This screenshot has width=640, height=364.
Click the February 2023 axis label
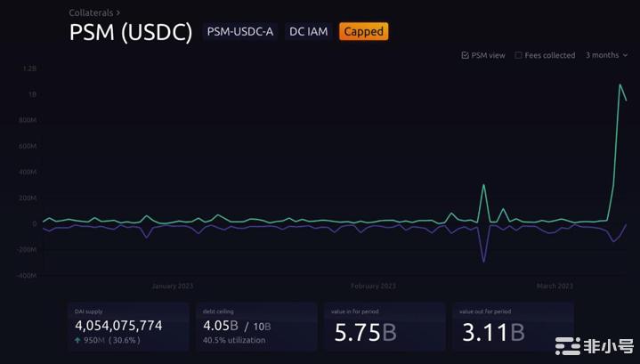pyautogui.click(x=373, y=286)
